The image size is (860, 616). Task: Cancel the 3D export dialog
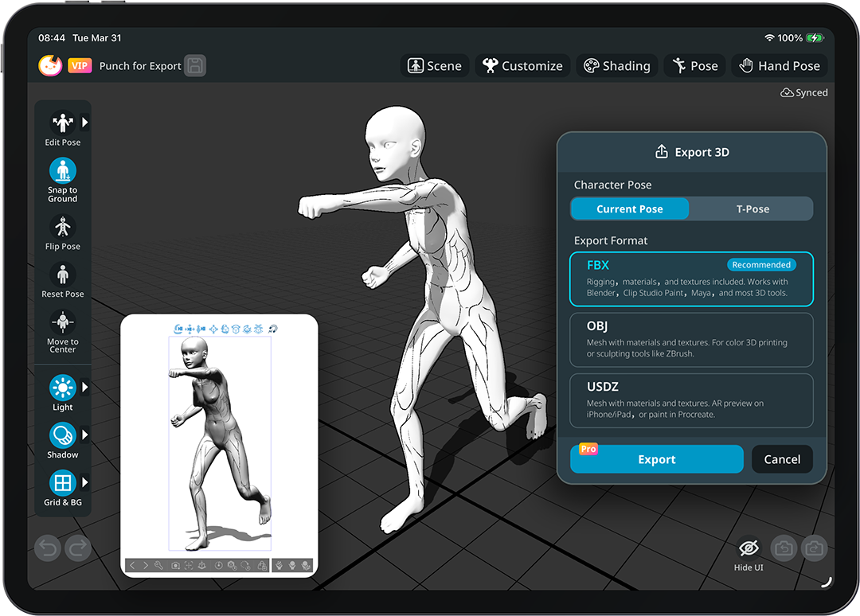782,459
